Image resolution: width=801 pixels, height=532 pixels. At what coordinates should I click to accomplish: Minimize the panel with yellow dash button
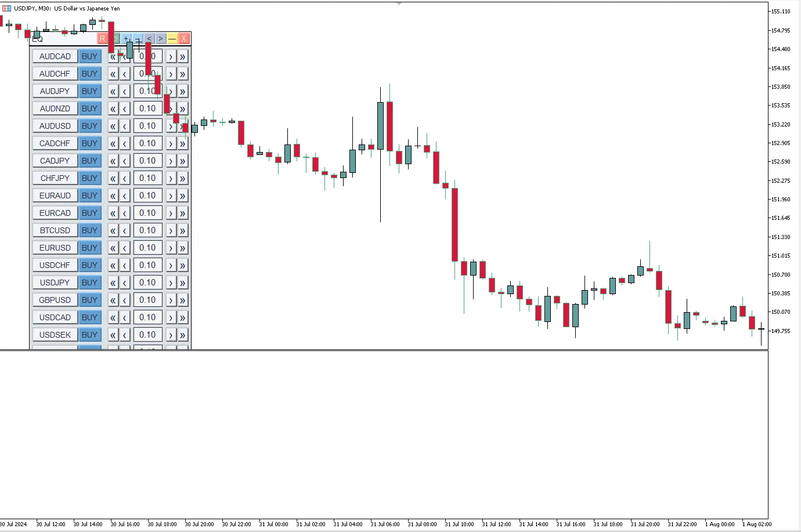coord(172,38)
